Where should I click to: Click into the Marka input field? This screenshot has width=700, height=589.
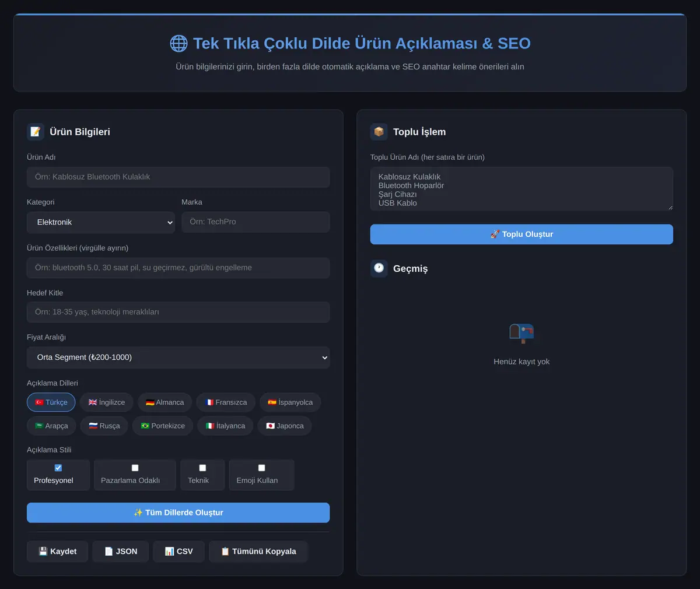(x=256, y=222)
